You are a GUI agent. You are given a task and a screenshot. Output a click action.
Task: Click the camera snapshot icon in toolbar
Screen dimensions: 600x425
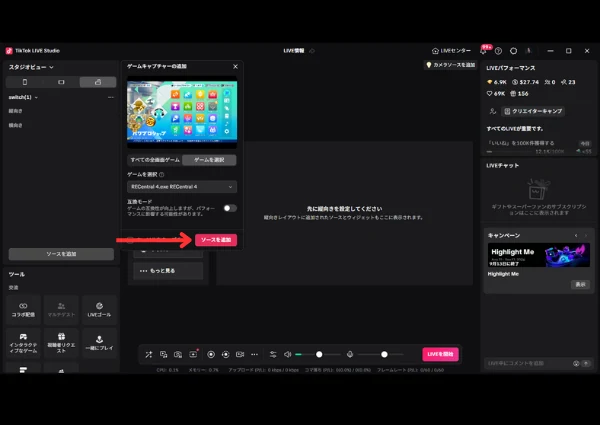coord(178,355)
